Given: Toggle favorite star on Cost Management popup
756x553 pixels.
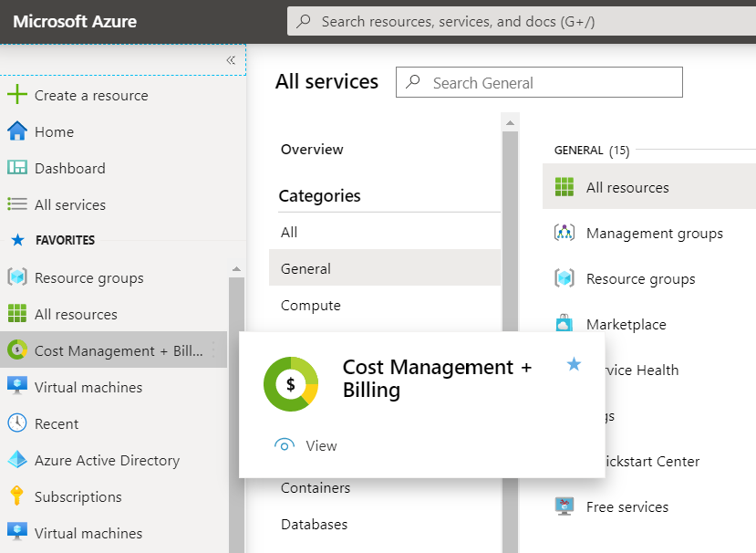Looking at the screenshot, I should (574, 365).
